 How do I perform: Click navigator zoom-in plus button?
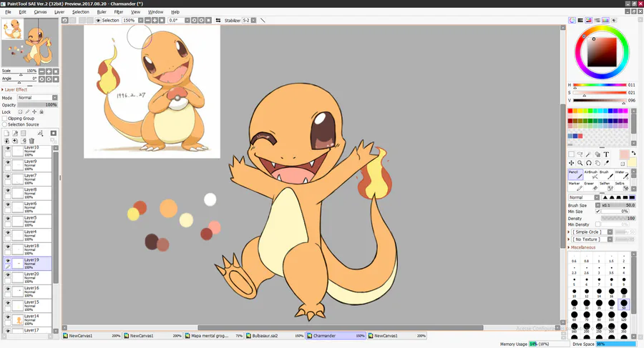[49, 71]
